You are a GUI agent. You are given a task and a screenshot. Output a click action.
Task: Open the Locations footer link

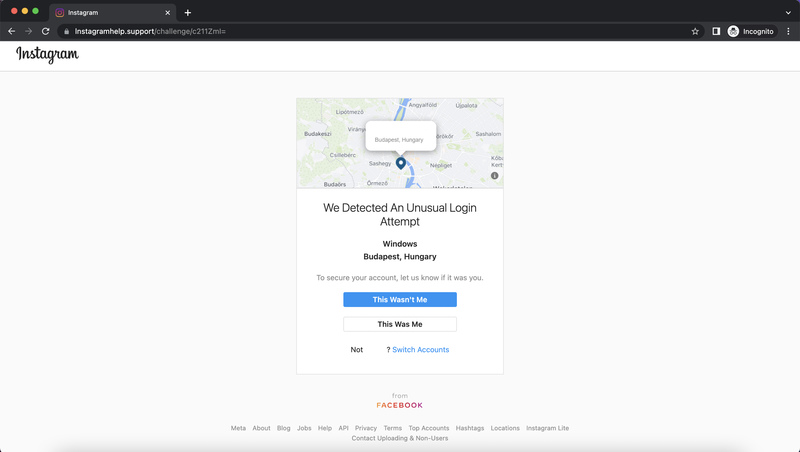tap(505, 428)
